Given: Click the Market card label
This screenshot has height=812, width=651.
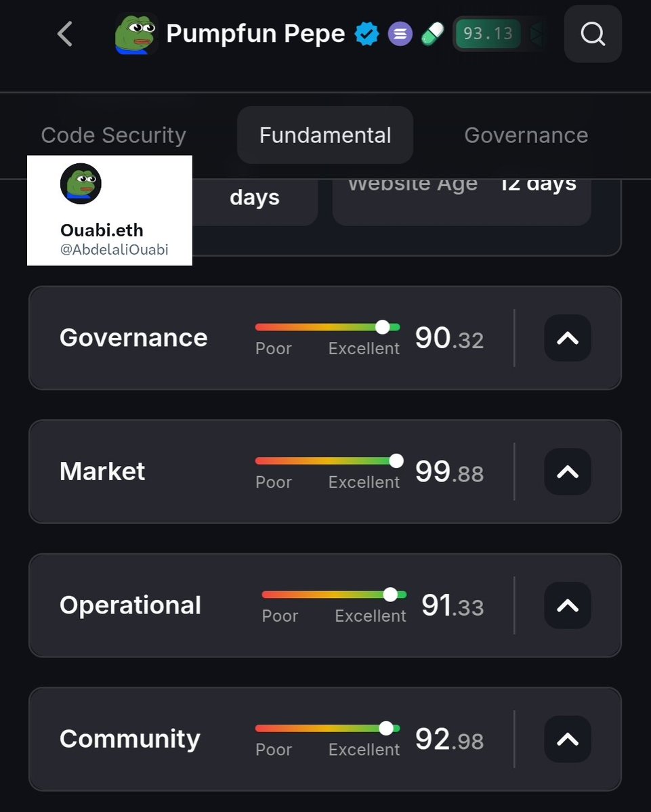Looking at the screenshot, I should click(102, 471).
